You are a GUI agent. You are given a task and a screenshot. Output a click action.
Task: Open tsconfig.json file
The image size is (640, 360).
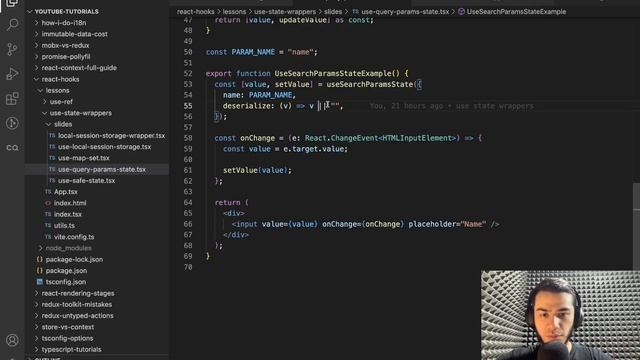[x=66, y=282]
